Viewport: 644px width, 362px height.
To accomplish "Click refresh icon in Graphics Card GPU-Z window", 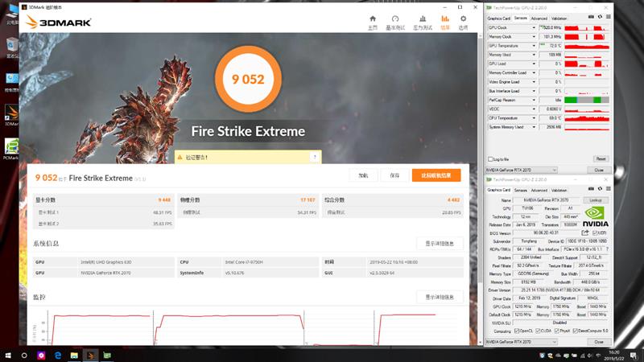I will pyautogui.click(x=600, y=189).
